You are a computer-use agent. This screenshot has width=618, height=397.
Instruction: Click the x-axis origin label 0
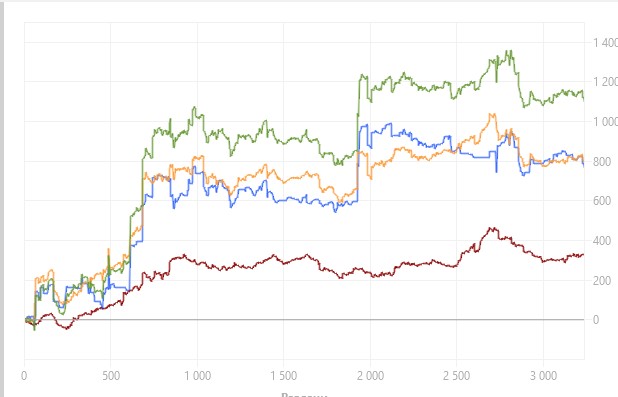(x=24, y=375)
